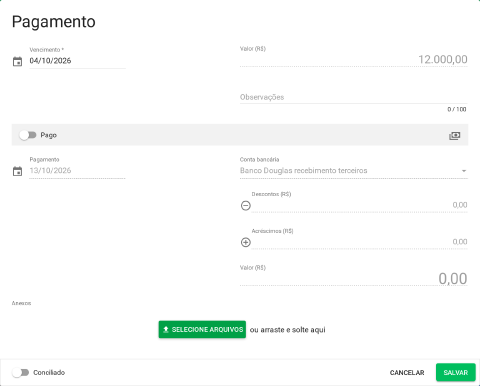Click the Pagamento date 13/10/2026 field
The width and height of the screenshot is (480, 386).
tap(77, 171)
